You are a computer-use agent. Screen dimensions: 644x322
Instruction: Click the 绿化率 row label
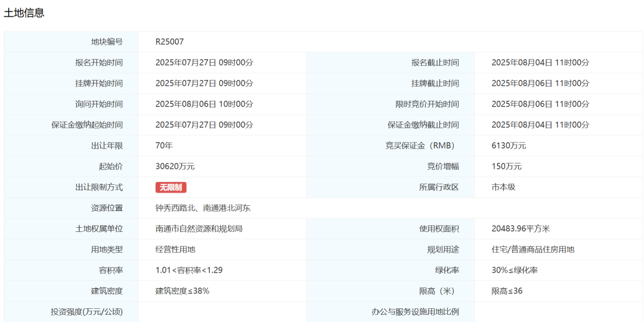pyautogui.click(x=447, y=270)
